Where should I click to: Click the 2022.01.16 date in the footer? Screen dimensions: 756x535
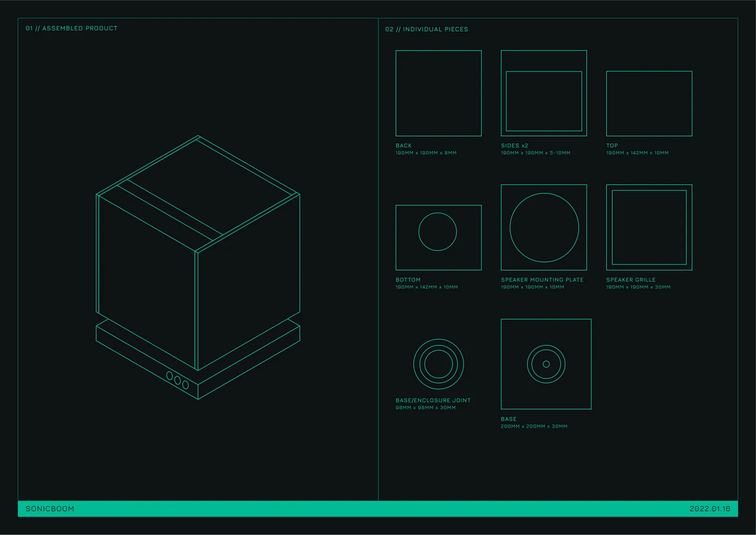pyautogui.click(x=710, y=509)
